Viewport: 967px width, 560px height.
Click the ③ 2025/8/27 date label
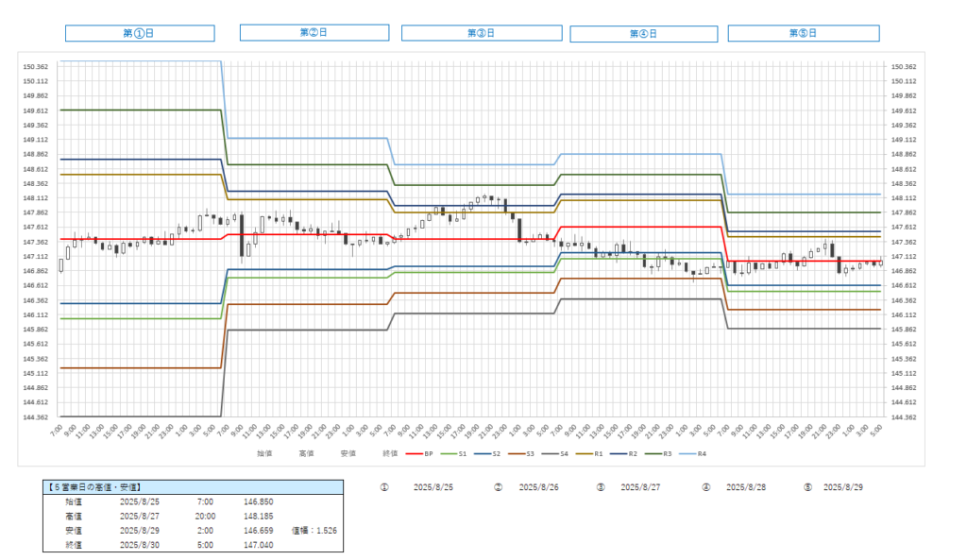pos(639,487)
